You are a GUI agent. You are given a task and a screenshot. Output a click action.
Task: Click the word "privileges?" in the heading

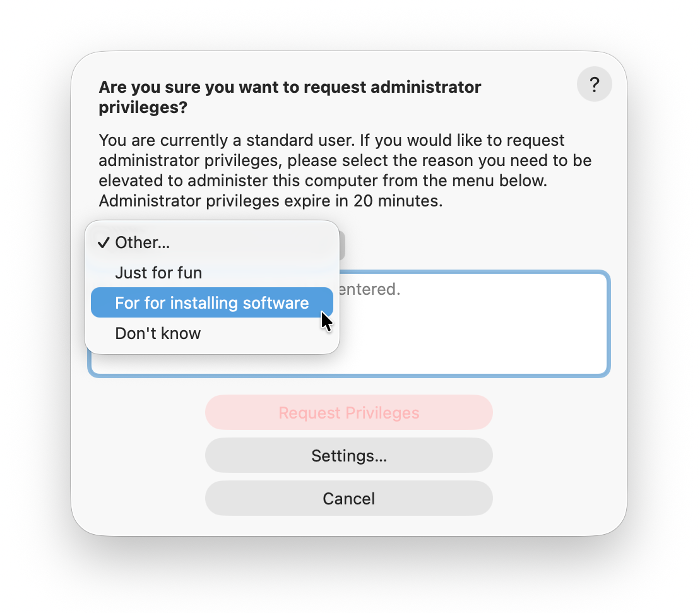143,107
